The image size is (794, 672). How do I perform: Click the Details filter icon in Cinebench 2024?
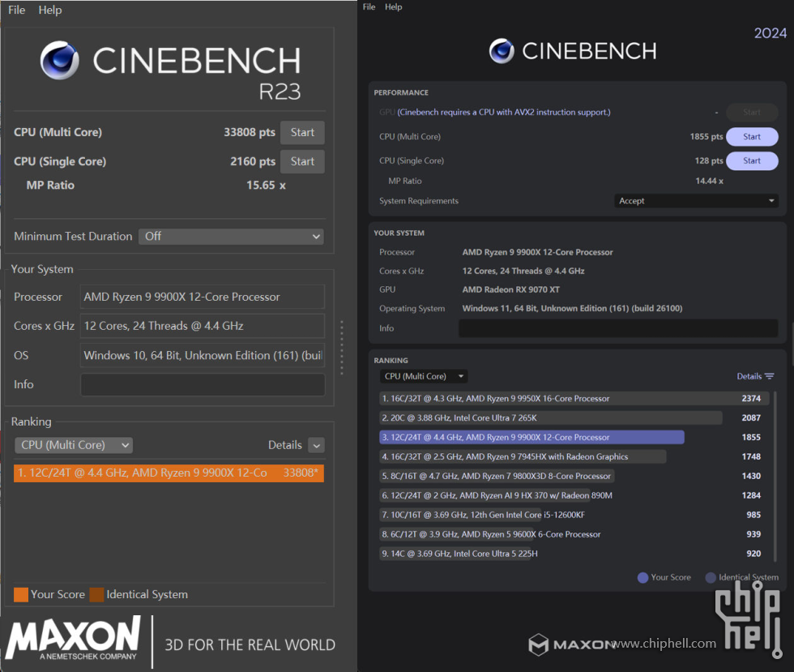770,376
